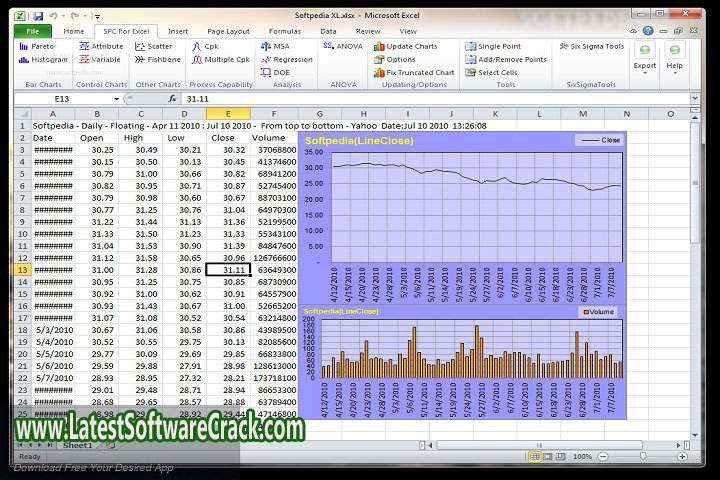Click the insert function fx button
720x480 pixels.
point(172,99)
